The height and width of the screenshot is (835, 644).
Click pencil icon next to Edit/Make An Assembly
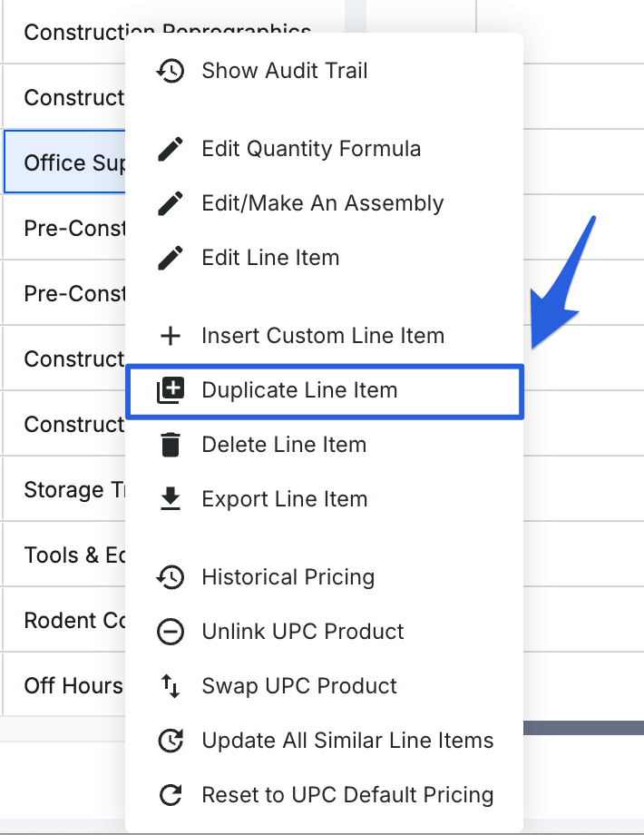click(171, 203)
